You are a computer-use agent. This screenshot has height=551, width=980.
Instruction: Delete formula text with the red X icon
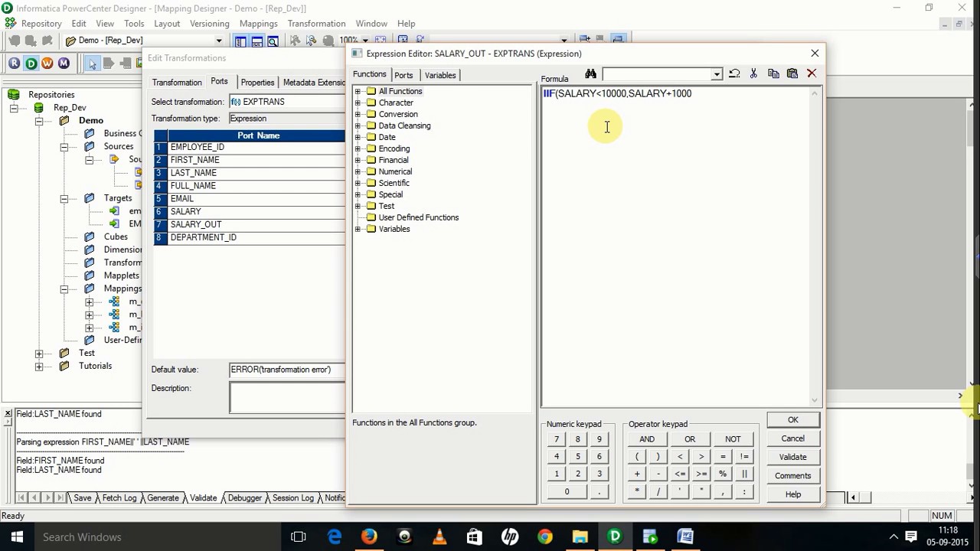point(812,73)
